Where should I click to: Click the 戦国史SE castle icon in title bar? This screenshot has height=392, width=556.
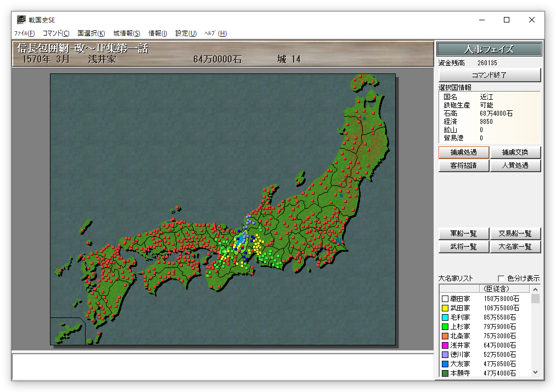[x=21, y=20]
